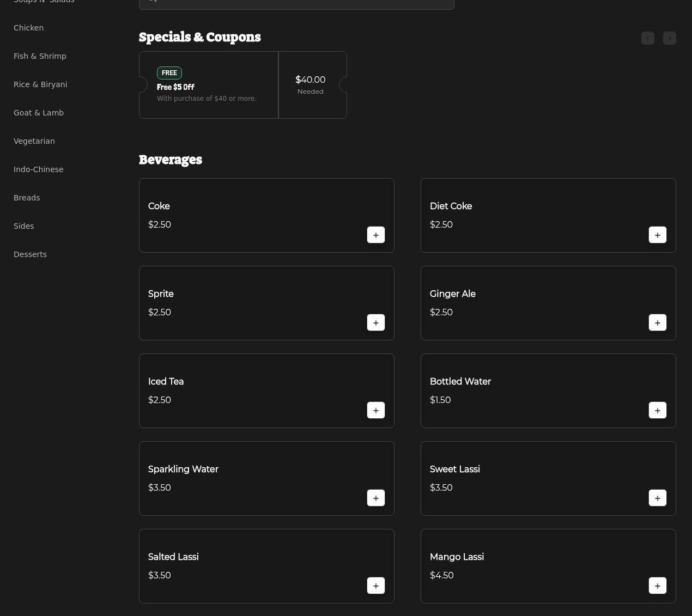692x616 pixels.
Task: Add Coke to the order
Action: (x=376, y=235)
